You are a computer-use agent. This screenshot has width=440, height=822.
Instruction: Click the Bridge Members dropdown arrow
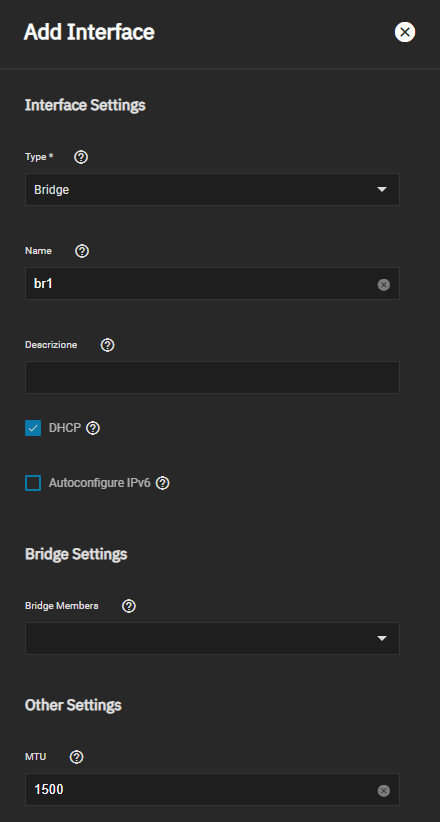coord(382,639)
